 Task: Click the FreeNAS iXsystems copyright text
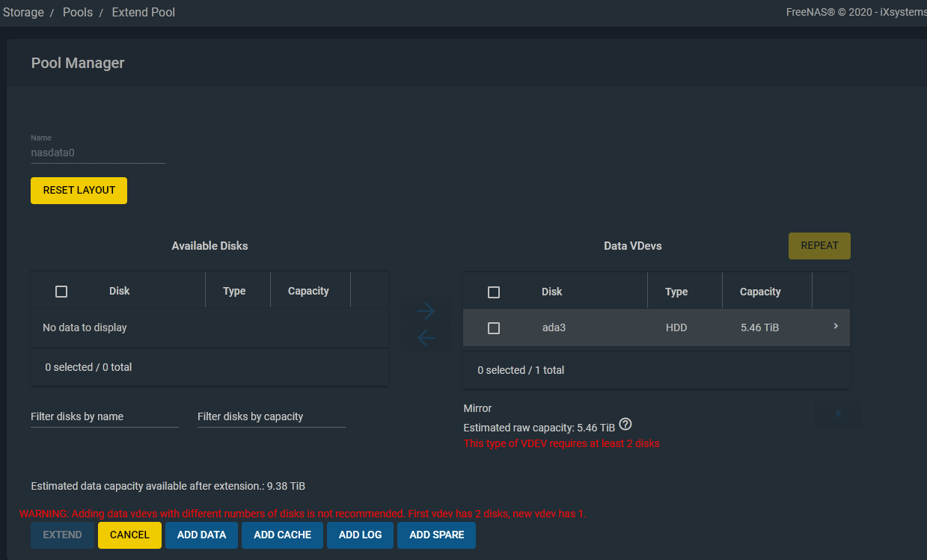tap(856, 12)
